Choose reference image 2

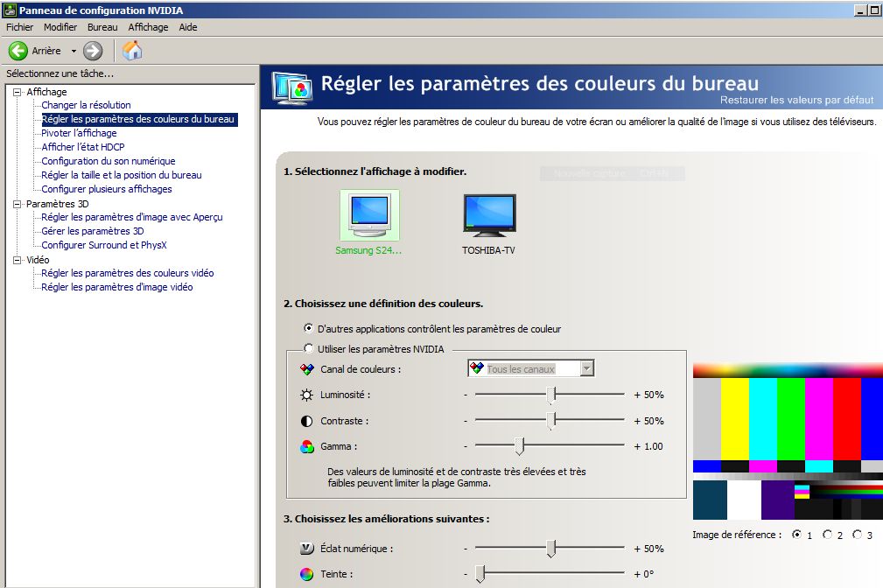click(x=827, y=535)
